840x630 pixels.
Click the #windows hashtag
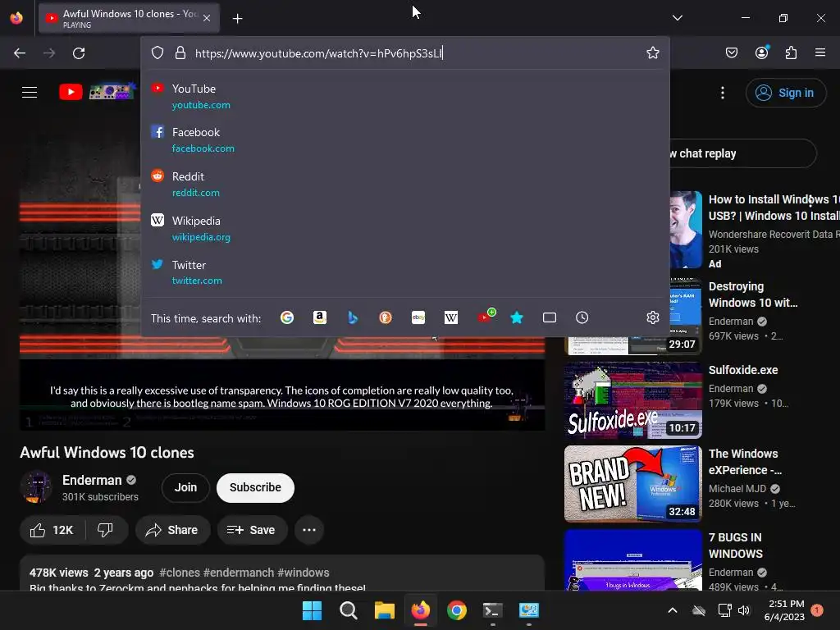pyautogui.click(x=304, y=572)
